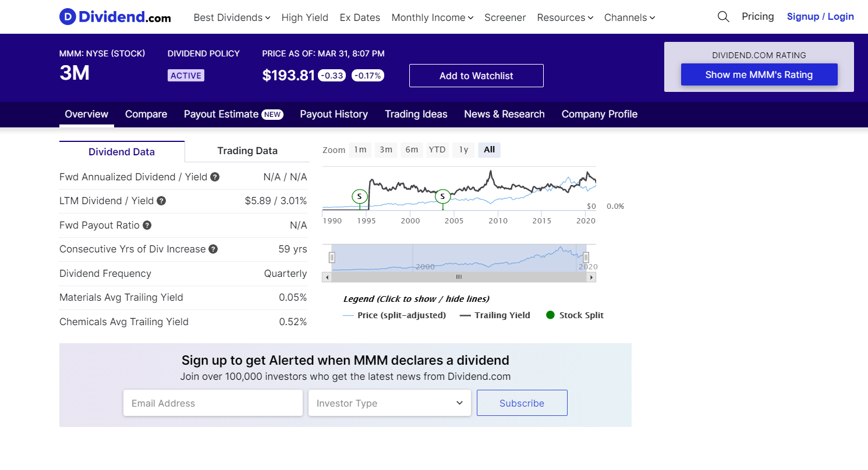Open the Pricing link

(758, 16)
